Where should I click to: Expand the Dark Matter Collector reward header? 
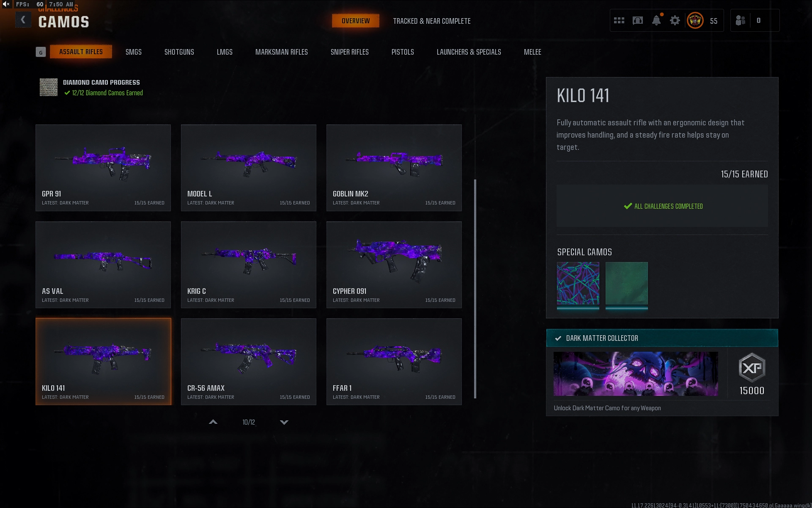[662, 338]
